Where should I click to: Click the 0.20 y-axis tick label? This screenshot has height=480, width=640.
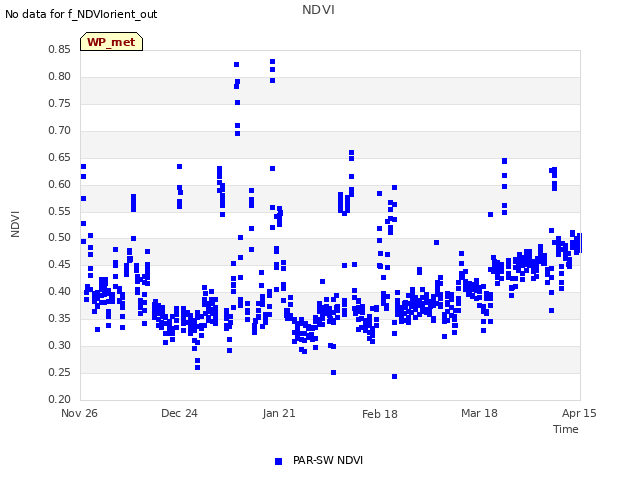(59, 399)
